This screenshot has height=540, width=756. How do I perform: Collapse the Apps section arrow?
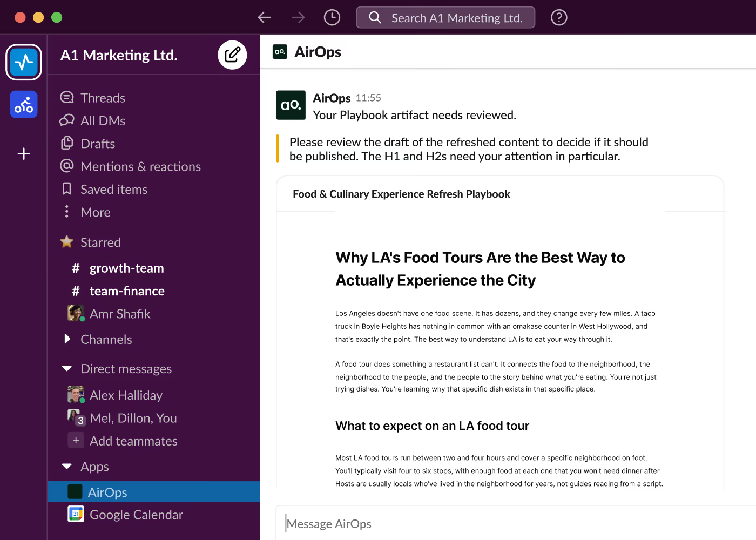tap(67, 467)
